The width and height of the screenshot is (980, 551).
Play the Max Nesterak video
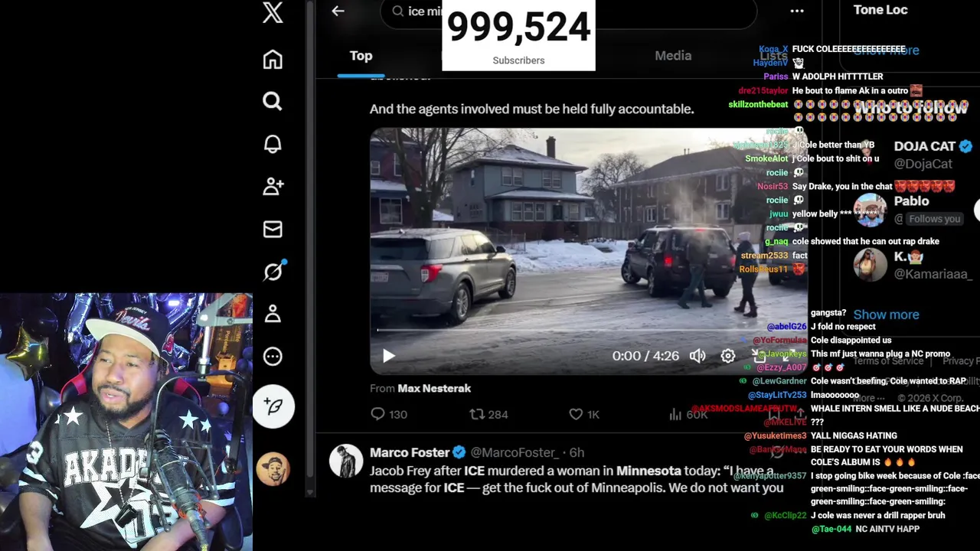click(x=389, y=356)
